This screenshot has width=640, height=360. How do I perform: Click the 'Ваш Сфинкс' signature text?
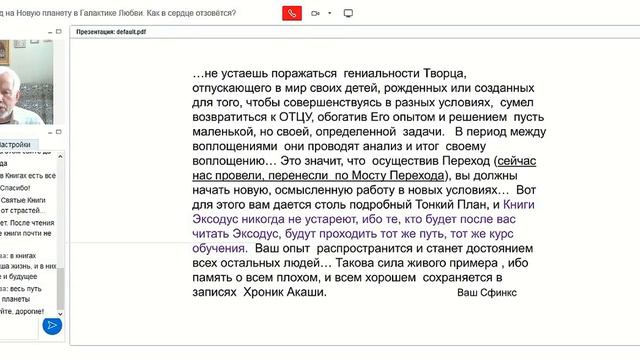coord(487,293)
